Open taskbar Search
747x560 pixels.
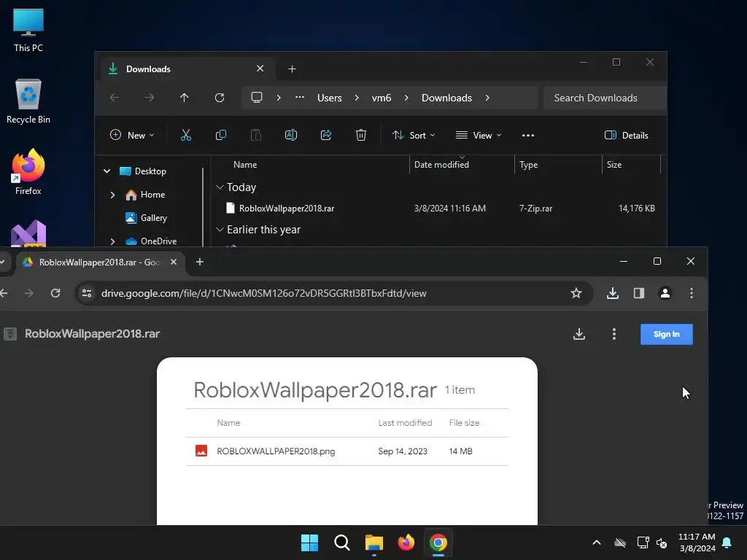pos(341,542)
